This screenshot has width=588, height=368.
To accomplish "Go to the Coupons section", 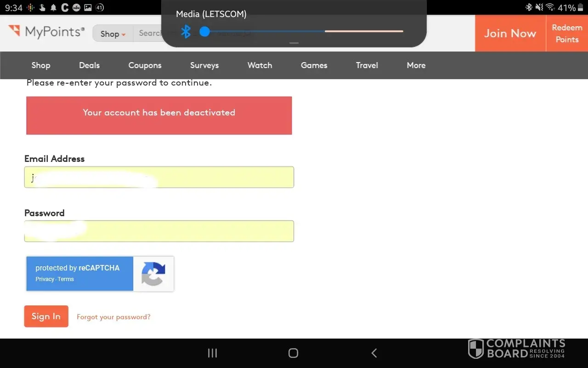I will pos(145,65).
